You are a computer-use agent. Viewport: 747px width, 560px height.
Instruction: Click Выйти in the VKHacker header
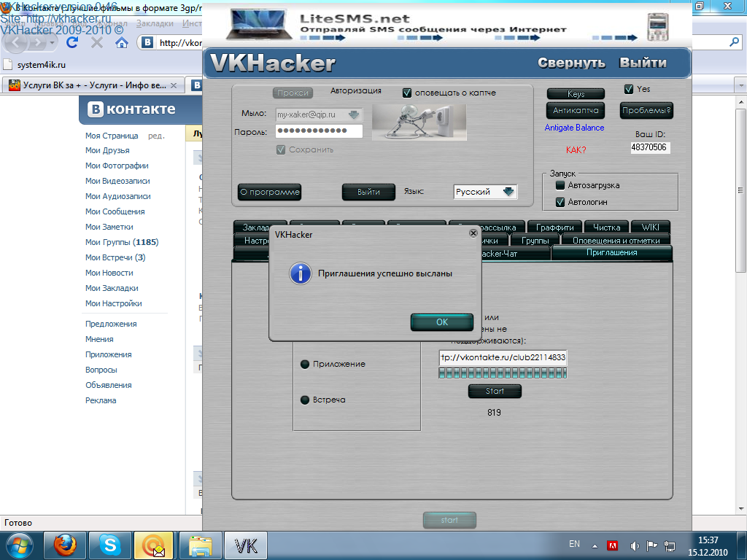643,63
